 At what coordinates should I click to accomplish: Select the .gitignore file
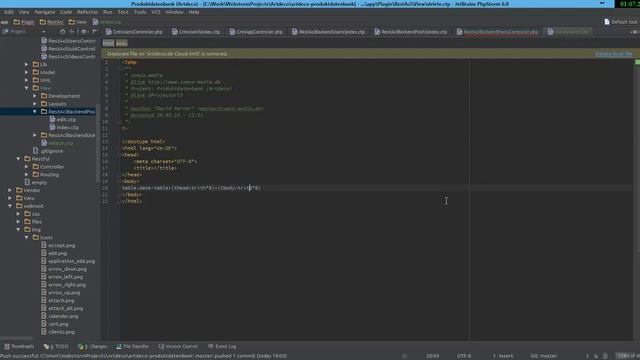48,151
